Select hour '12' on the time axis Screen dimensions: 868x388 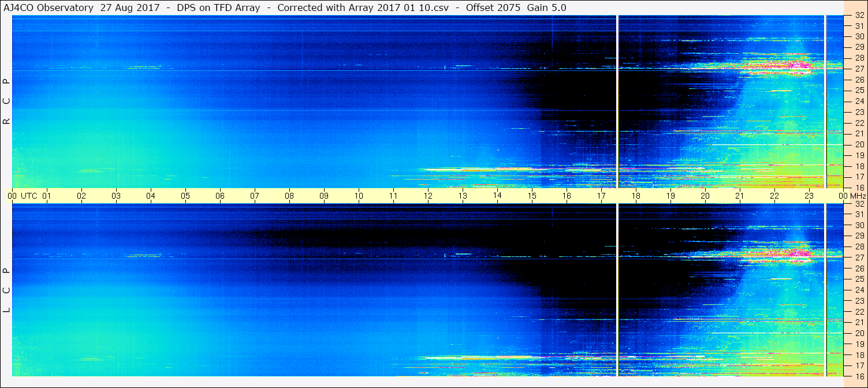pos(428,196)
